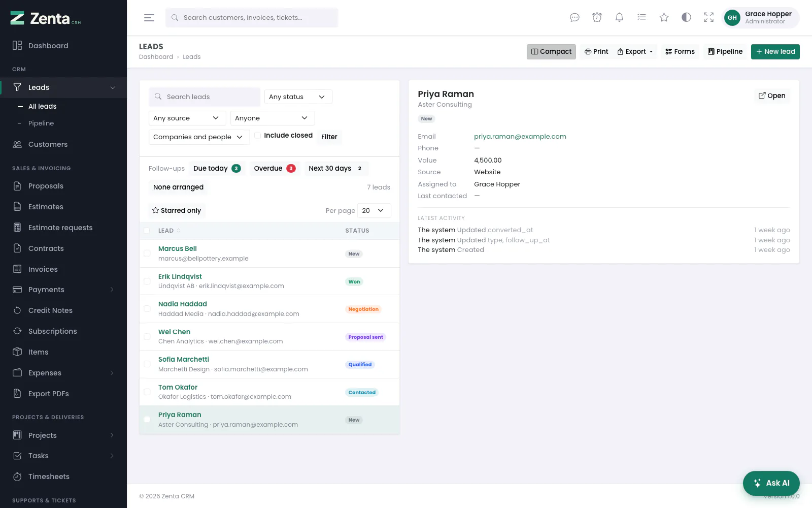Click the Search leads input field
The height and width of the screenshot is (508, 812).
pyautogui.click(x=205, y=97)
